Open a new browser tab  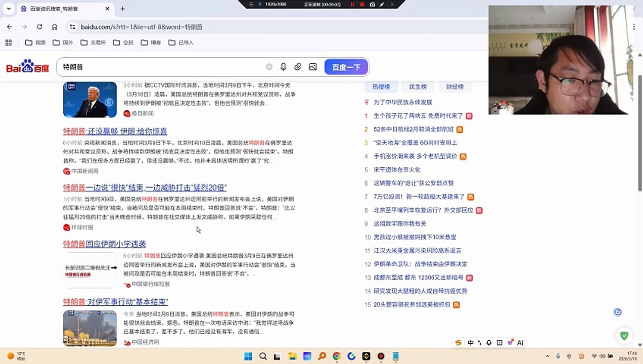click(122, 9)
